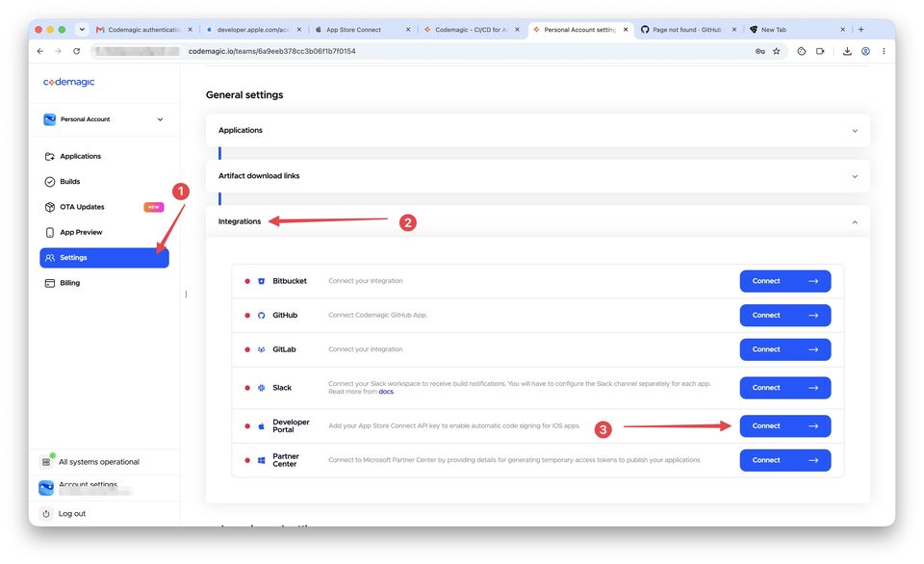Connect the Slack integration
The height and width of the screenshot is (564, 924).
[x=785, y=388]
